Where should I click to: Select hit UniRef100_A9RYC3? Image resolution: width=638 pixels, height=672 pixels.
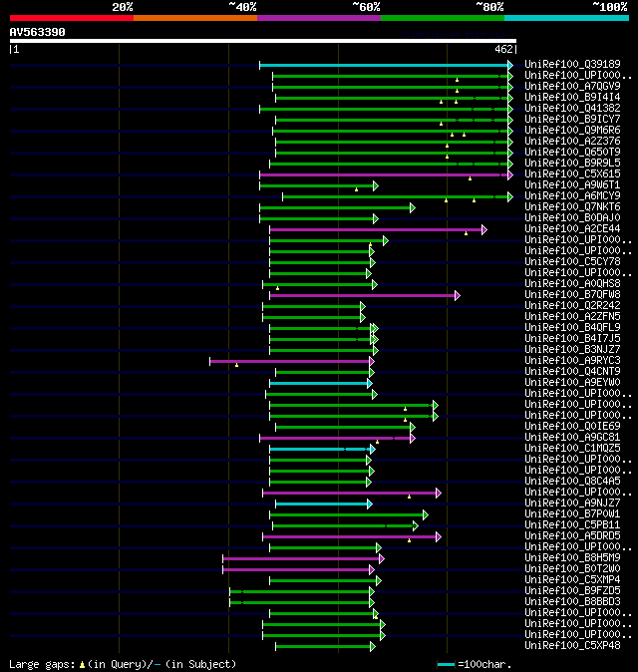tap(572, 361)
